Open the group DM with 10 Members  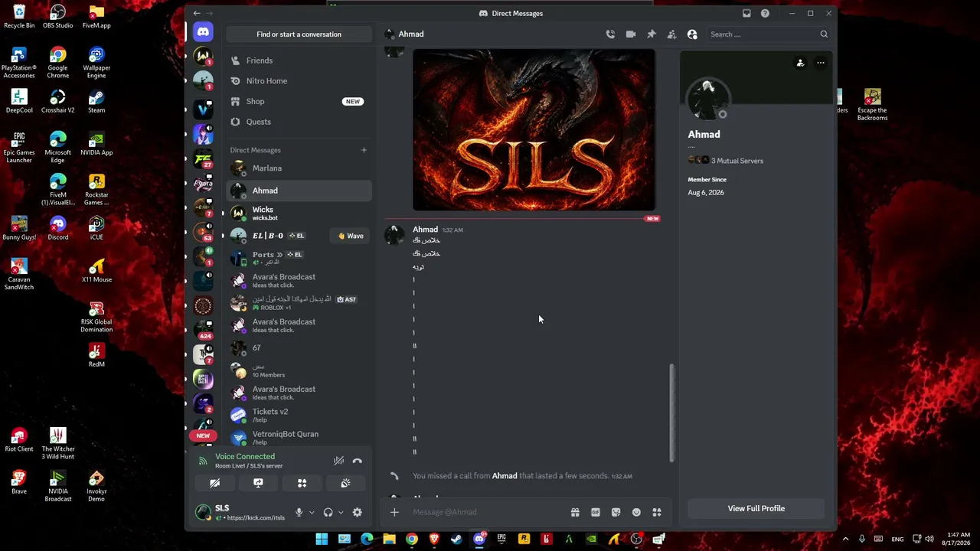[299, 370]
